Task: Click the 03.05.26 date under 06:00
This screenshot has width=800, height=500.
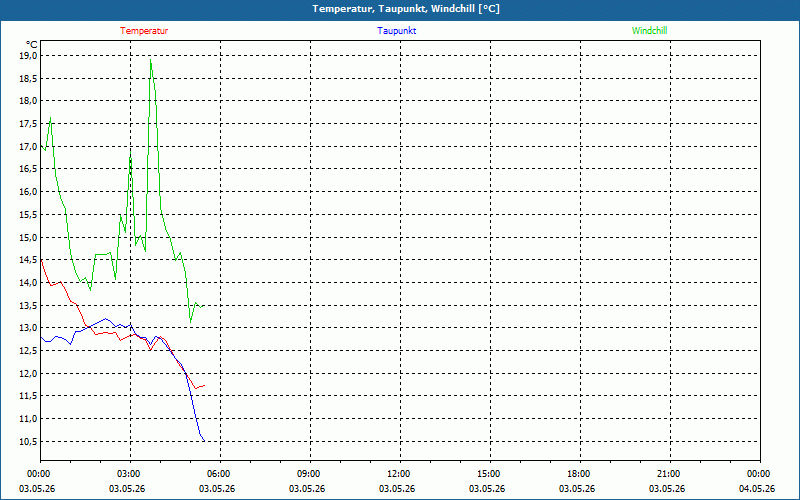Action: (217, 489)
